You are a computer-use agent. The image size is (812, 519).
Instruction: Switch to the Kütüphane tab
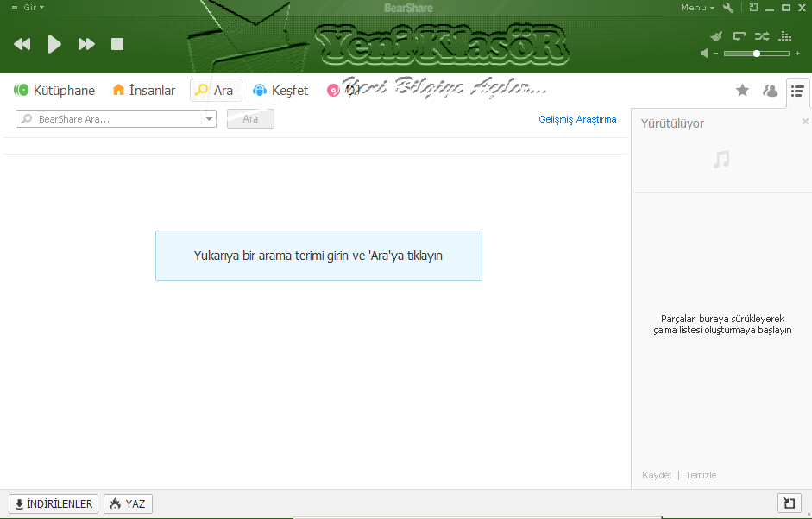click(x=54, y=91)
